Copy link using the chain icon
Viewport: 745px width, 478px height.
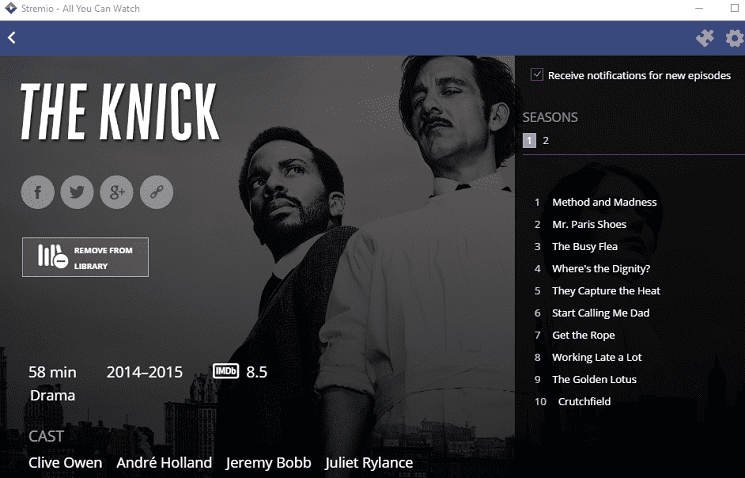coord(155,192)
